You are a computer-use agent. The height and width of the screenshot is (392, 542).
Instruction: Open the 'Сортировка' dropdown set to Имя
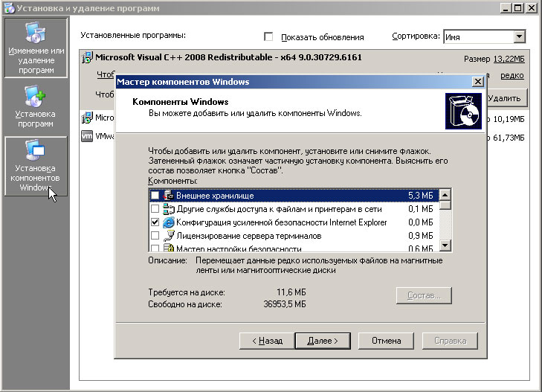(x=484, y=36)
